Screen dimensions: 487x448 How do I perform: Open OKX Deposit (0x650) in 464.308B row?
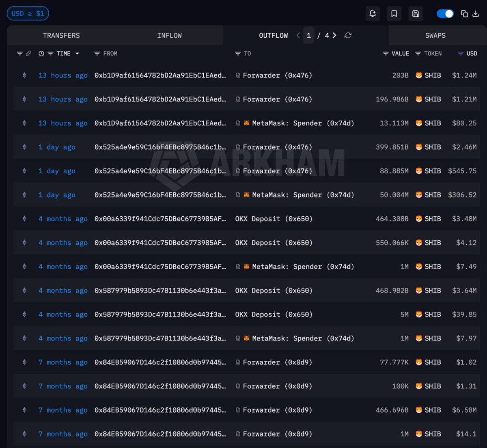pos(274,219)
